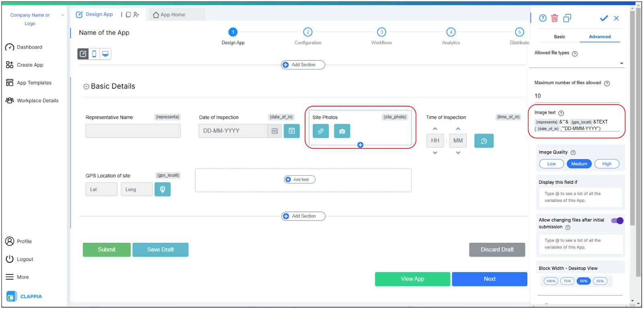Open the calendar picker for Date of Inspection

coord(275,131)
